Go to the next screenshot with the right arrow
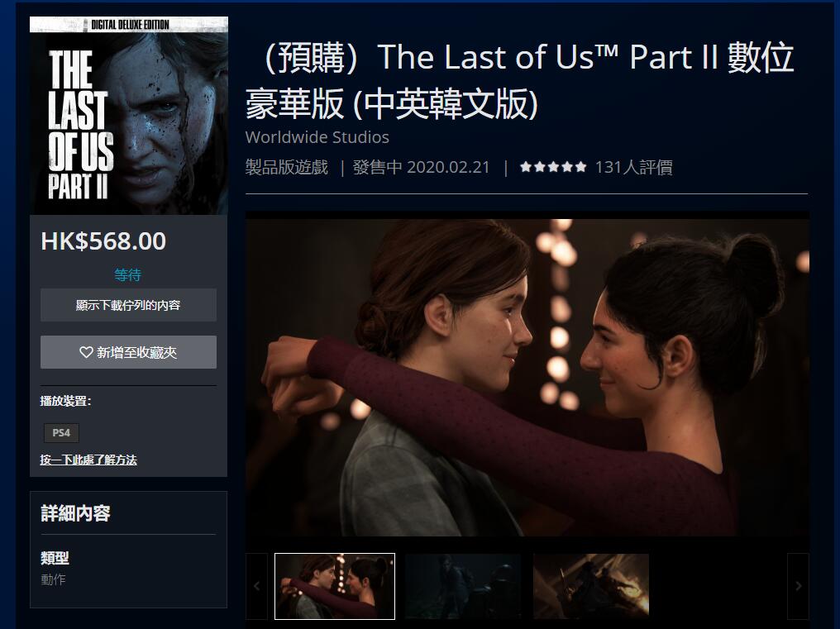The height and width of the screenshot is (629, 840). coord(798,586)
